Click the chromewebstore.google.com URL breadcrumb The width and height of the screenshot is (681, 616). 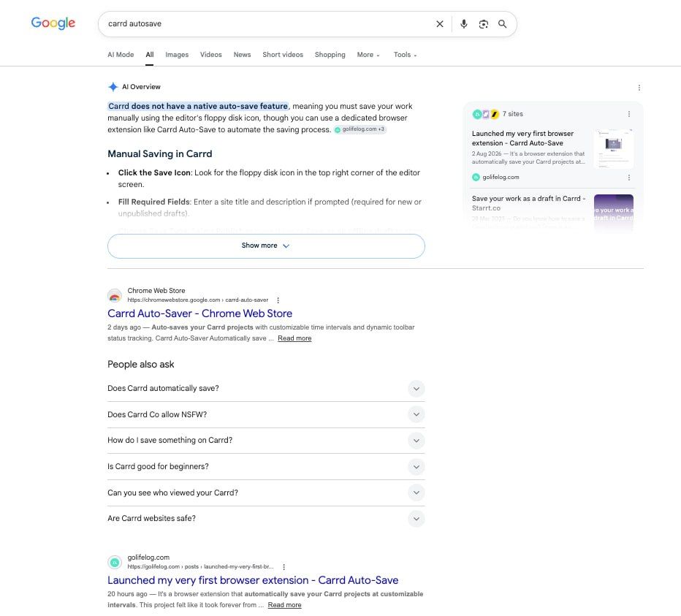click(x=197, y=300)
